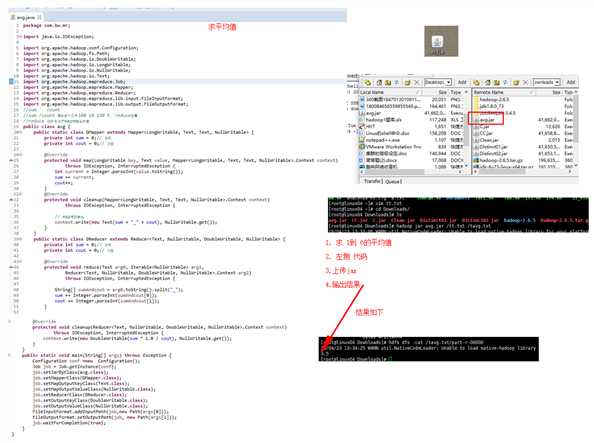The width and height of the screenshot is (594, 443).
Task: Click the local list horizontal scrollbar
Action: click(411, 172)
